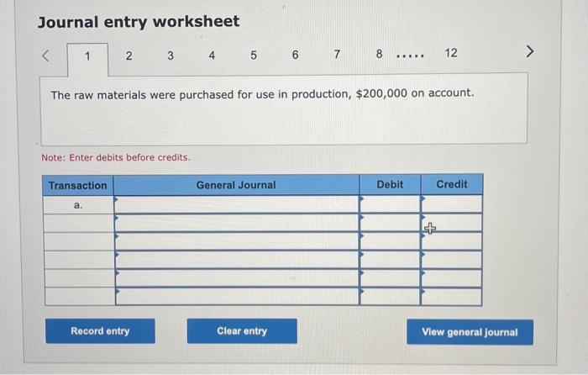Open General Journal account dropdown in third row
Image resolution: width=588 pixels, height=375 pixels.
pyautogui.click(x=237, y=241)
